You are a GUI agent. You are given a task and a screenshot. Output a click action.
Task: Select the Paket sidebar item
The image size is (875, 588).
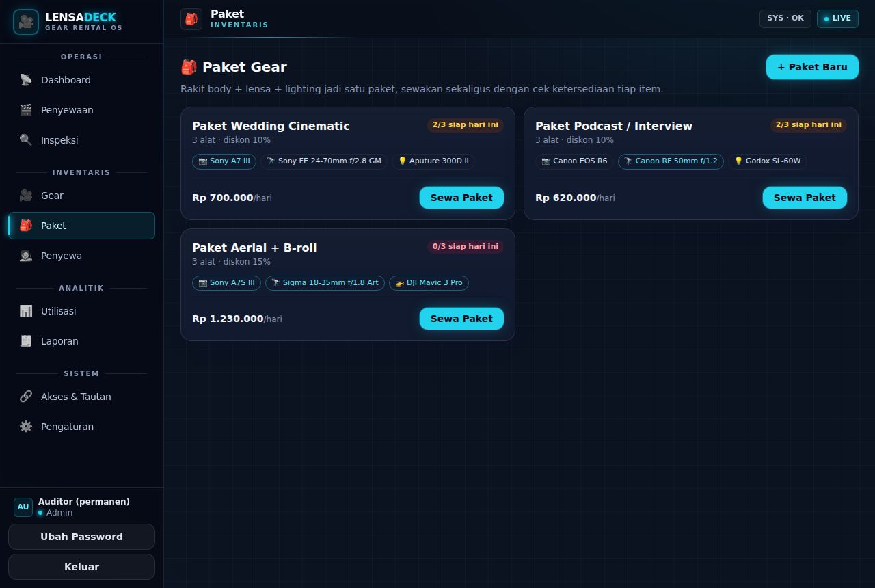pos(81,226)
